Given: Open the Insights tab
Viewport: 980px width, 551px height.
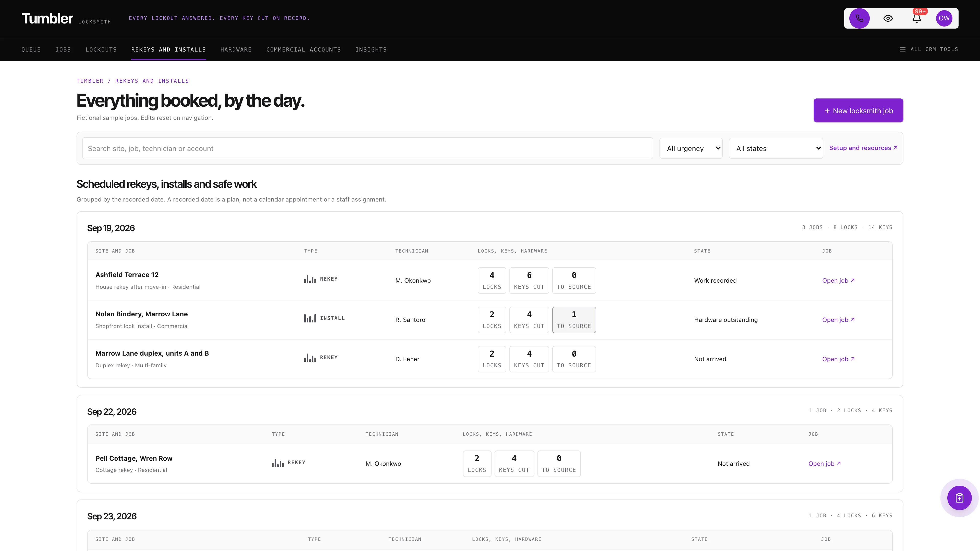Looking at the screenshot, I should [371, 49].
